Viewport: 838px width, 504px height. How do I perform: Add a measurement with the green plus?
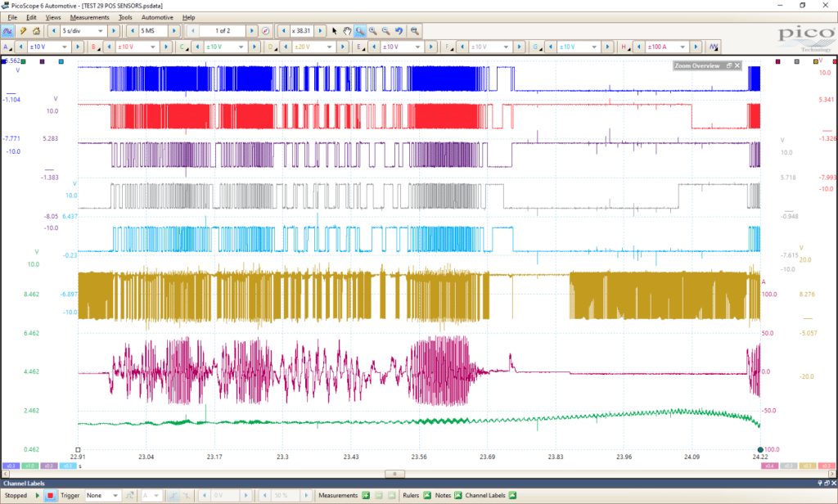click(366, 496)
